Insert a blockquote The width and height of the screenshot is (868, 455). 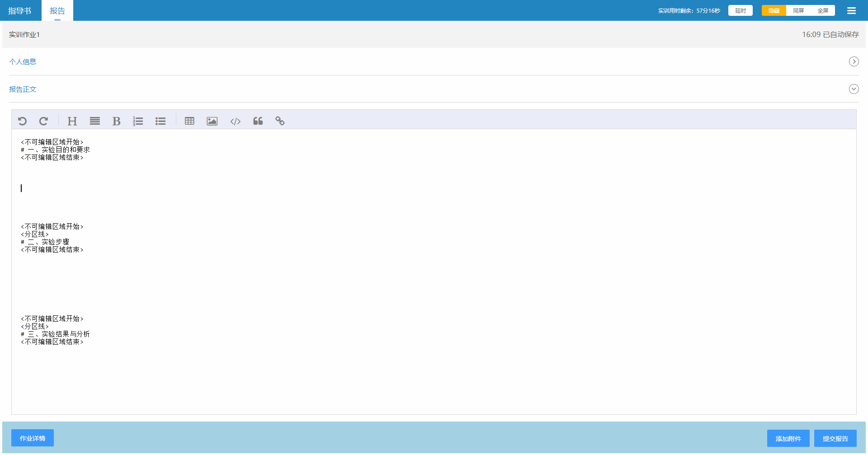pos(258,121)
